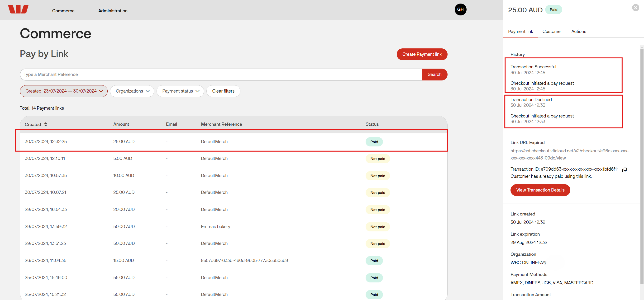Screen dimensions: 644x300
Task: Open the GH user avatar menu
Action: (460, 9)
